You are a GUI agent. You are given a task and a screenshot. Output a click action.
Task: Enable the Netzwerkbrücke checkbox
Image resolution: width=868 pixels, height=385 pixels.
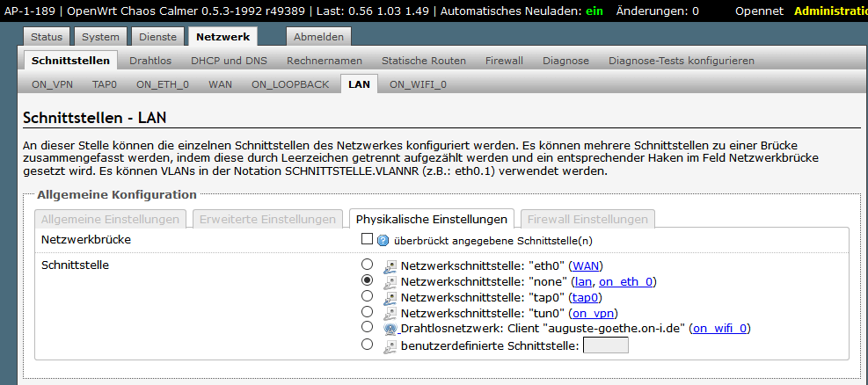click(x=367, y=239)
